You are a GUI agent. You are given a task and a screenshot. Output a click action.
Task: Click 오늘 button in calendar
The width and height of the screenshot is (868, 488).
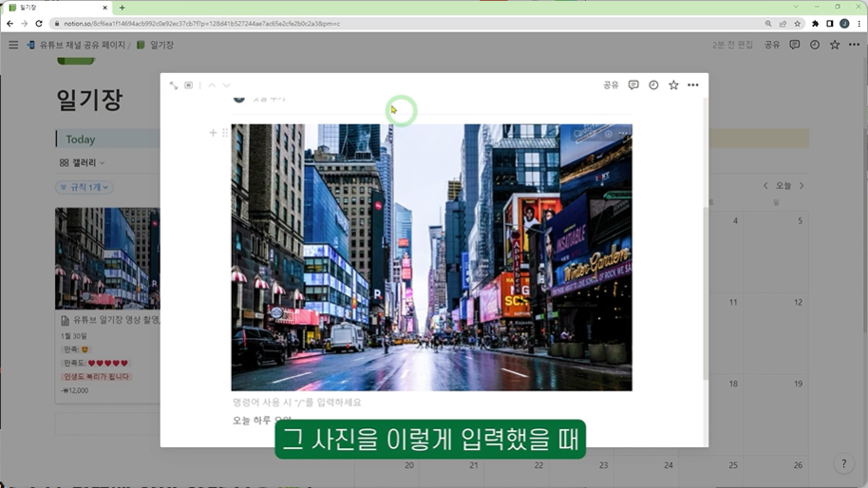783,186
